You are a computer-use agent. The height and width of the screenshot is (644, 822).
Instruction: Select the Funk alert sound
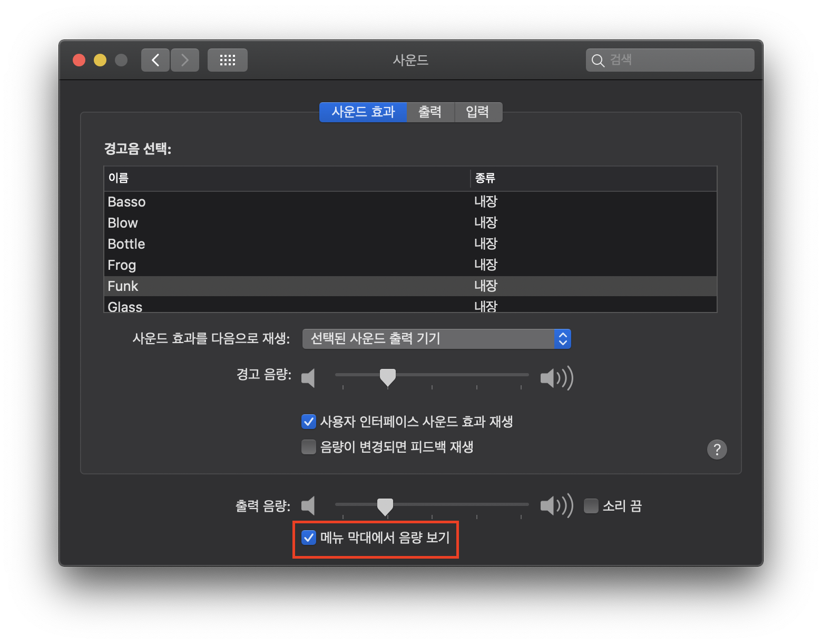pyautogui.click(x=410, y=286)
